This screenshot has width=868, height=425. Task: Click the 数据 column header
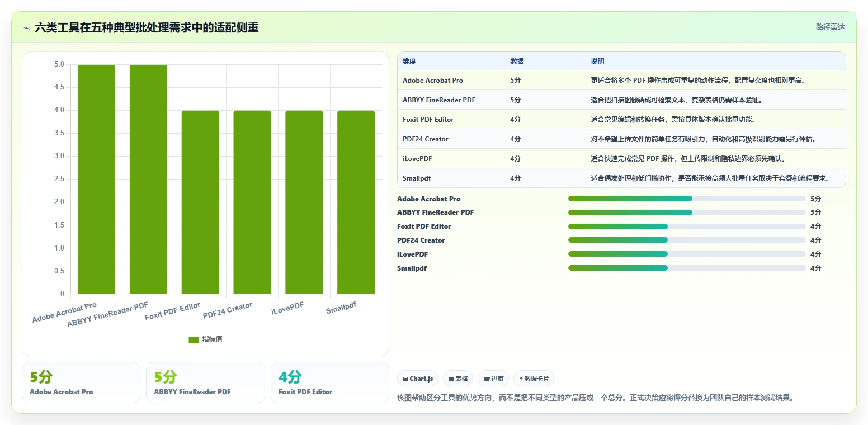coord(517,62)
